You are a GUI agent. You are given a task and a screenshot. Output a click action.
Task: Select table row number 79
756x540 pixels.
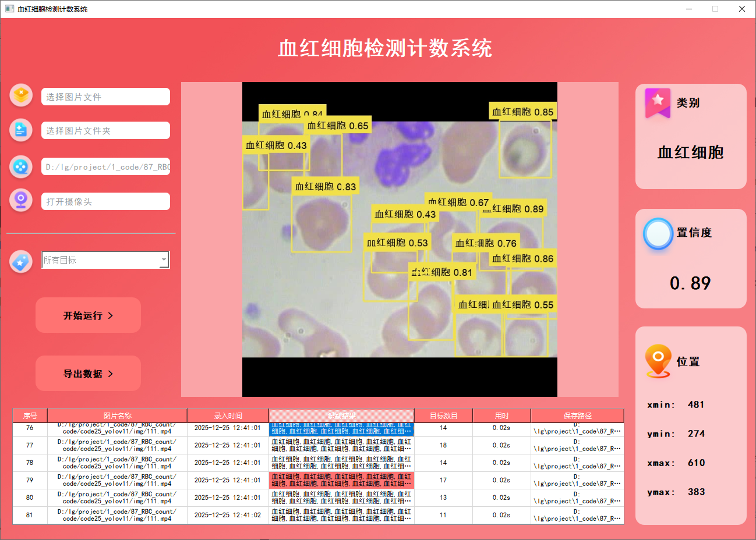[318, 480]
